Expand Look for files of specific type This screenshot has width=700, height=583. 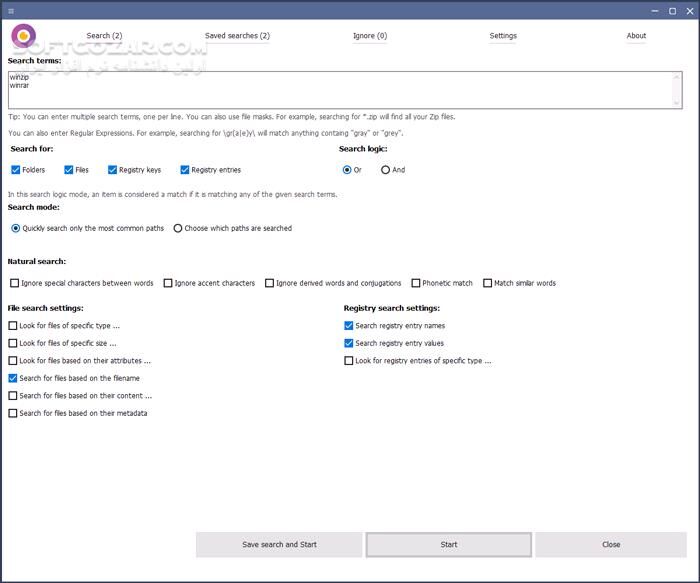tap(13, 326)
